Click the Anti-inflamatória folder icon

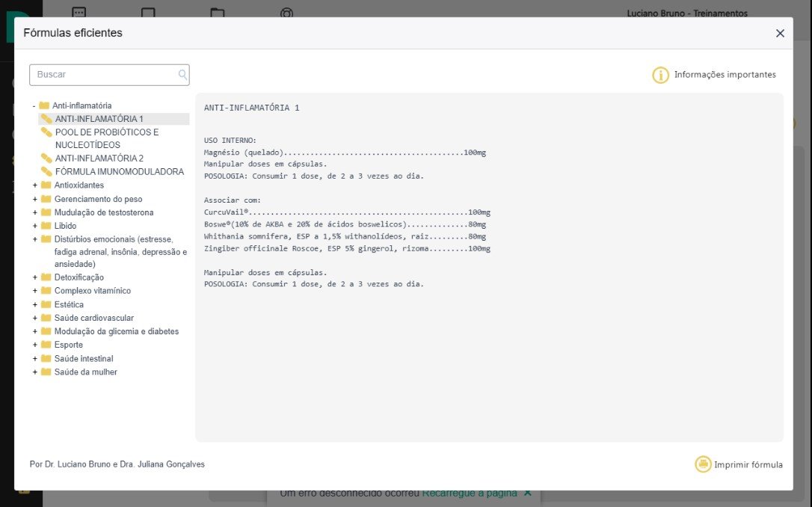pos(44,105)
